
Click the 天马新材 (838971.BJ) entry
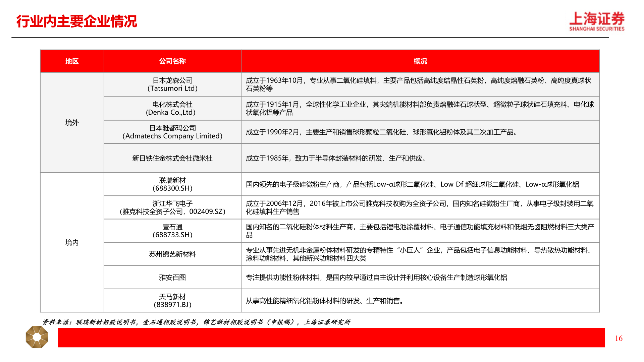pyautogui.click(x=173, y=300)
